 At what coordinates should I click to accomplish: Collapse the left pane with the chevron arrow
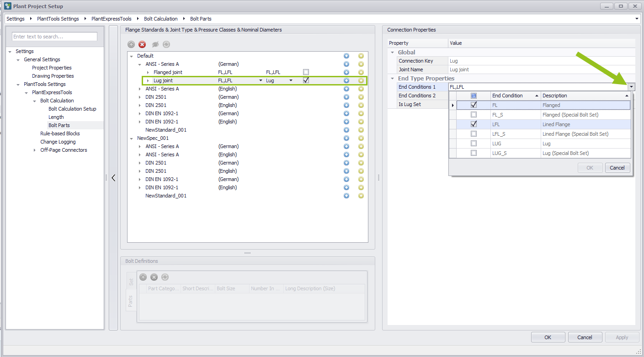click(113, 178)
